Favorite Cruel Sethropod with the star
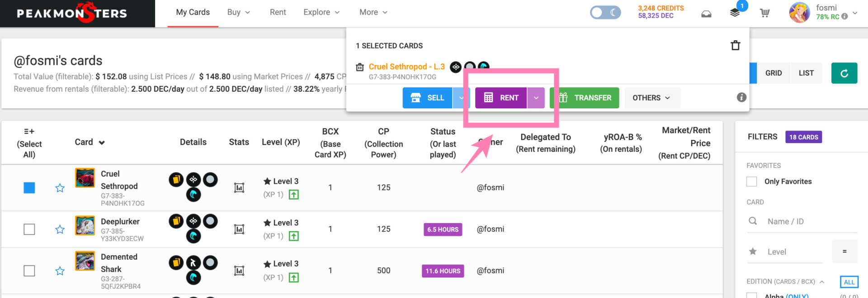This screenshot has height=298, width=868. [x=60, y=188]
